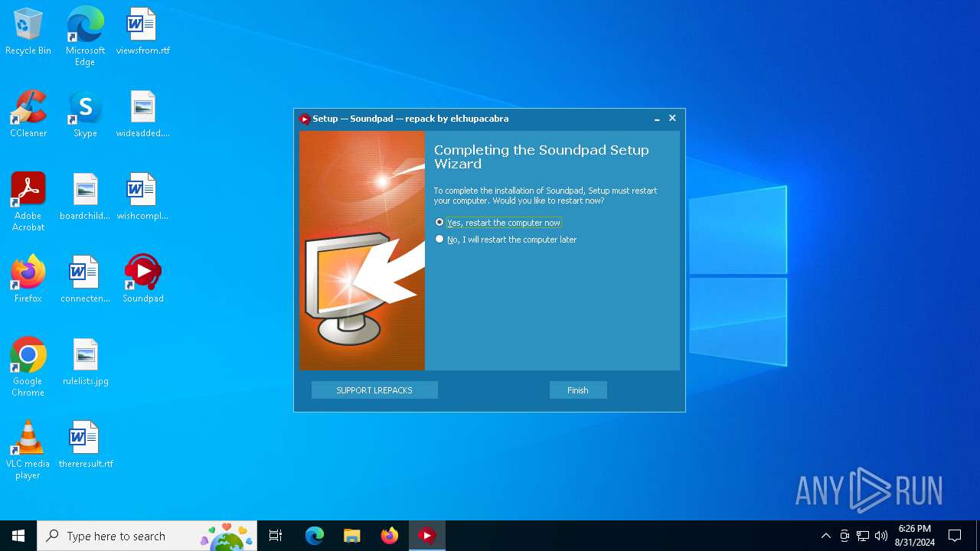Open Edge from the taskbar
Viewport: 980px width, 551px height.
pyautogui.click(x=315, y=536)
